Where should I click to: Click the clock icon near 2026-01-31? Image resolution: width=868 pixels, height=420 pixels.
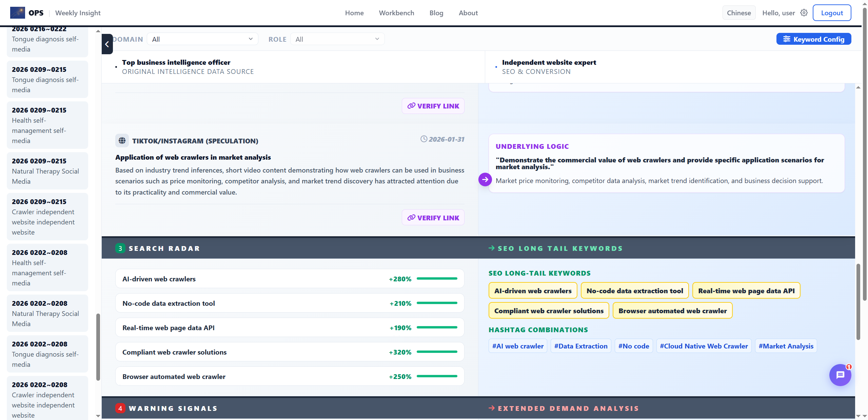point(424,139)
